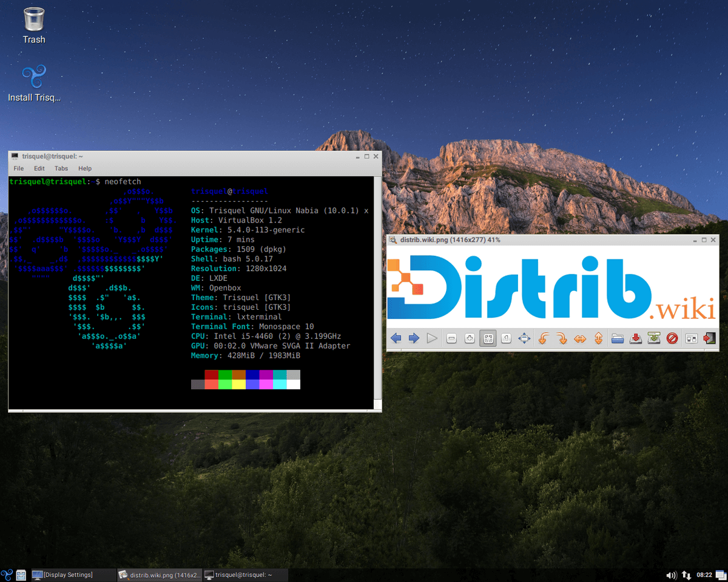Go to previous image in viewer
728x582 pixels.
click(396, 338)
